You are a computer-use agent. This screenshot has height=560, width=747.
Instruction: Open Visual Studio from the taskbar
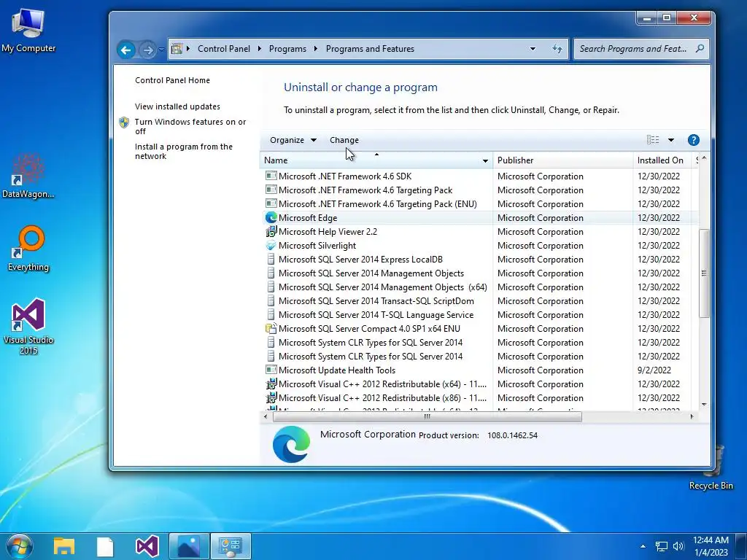click(x=147, y=546)
